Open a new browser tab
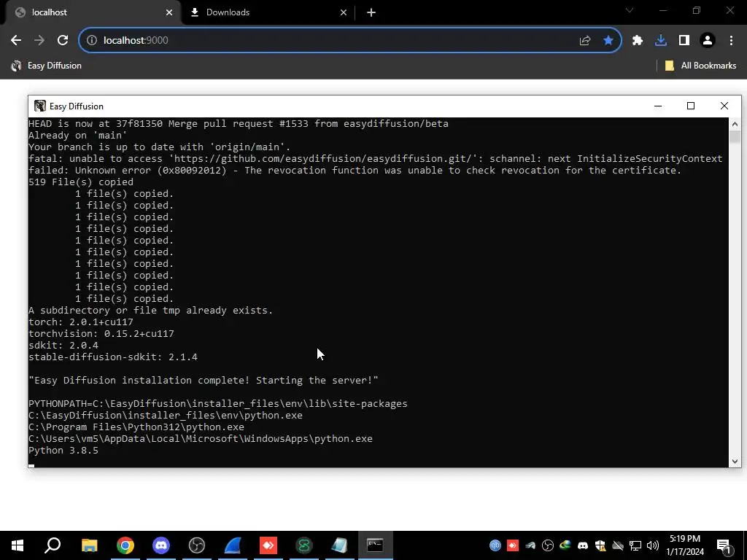 (371, 12)
